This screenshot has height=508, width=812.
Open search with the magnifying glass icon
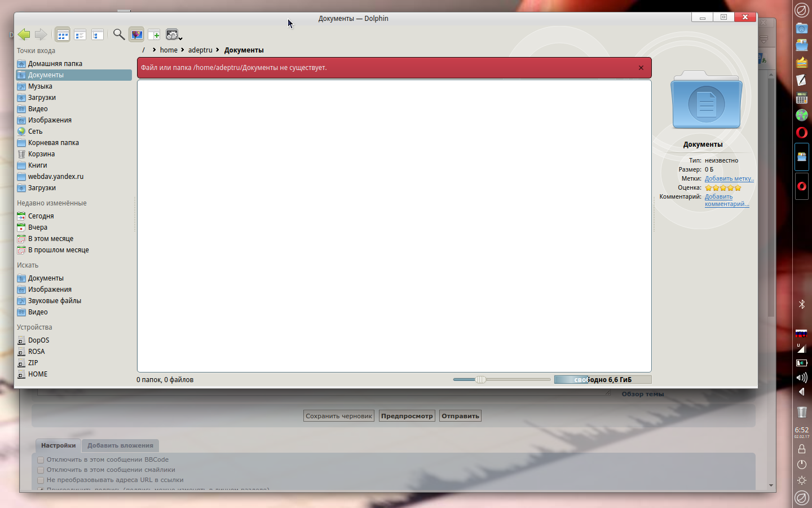pyautogui.click(x=119, y=34)
